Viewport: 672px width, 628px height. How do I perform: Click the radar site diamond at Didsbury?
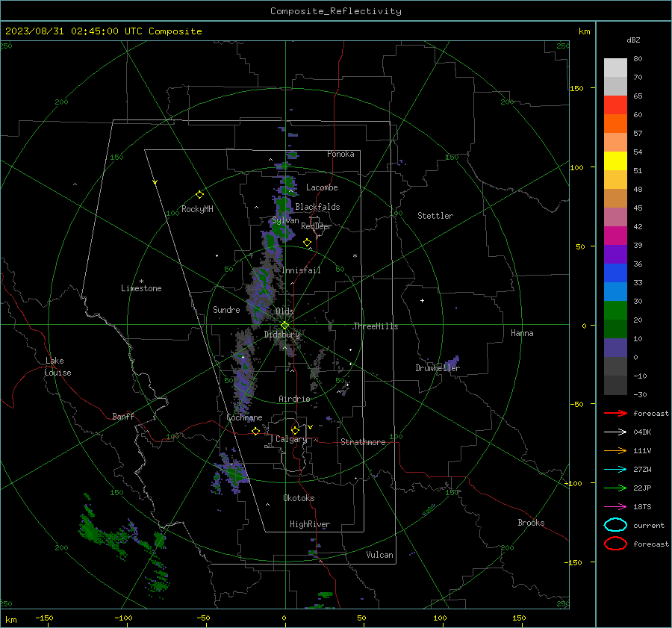click(x=284, y=326)
